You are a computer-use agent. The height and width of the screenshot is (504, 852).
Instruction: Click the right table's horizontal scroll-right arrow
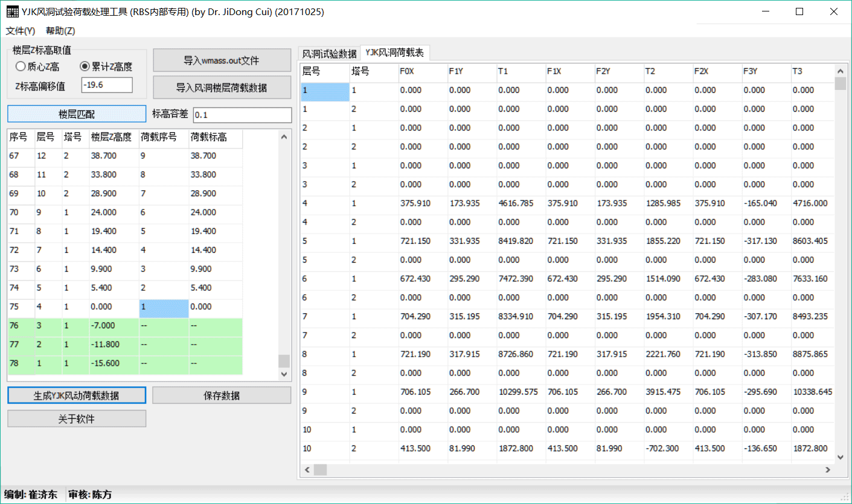point(828,469)
